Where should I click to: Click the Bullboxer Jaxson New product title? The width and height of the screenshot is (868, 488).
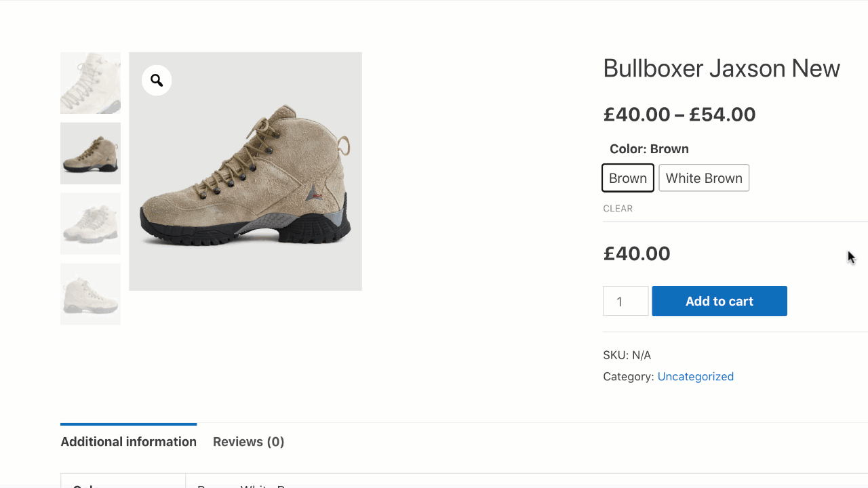tap(721, 68)
